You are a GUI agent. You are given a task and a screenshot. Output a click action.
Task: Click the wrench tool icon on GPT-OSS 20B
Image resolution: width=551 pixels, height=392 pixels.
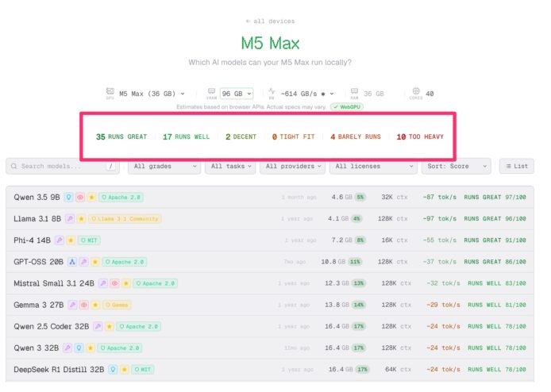click(x=83, y=262)
